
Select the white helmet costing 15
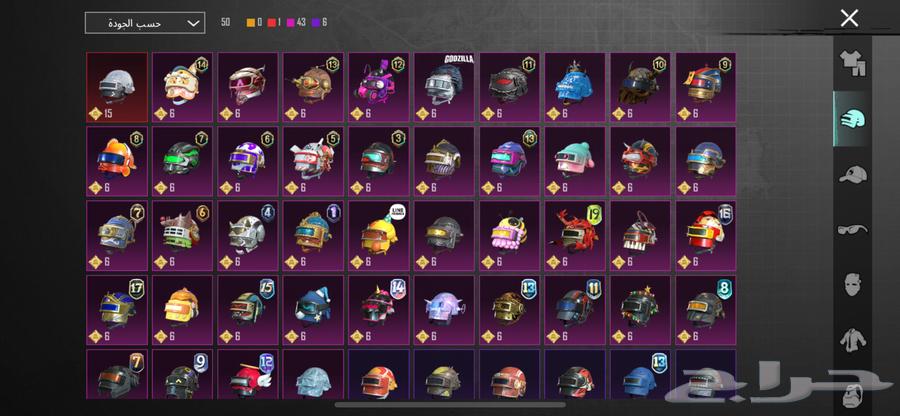pos(117,87)
